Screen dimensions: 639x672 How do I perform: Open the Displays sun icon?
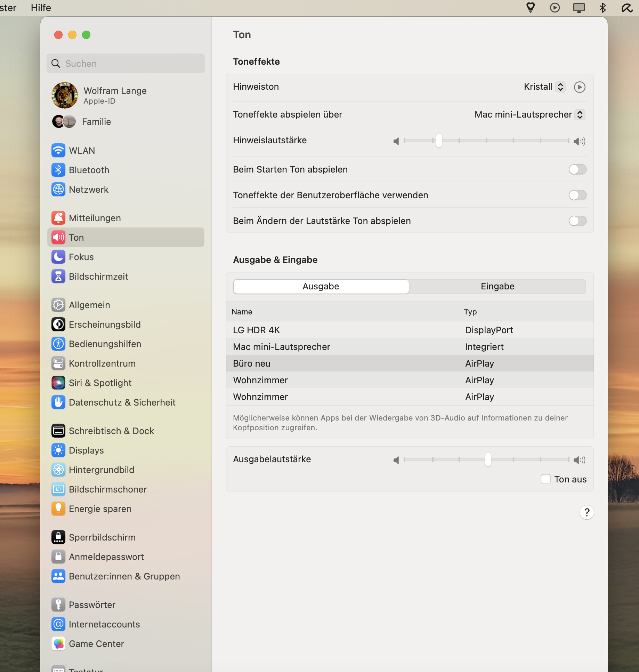pos(58,450)
